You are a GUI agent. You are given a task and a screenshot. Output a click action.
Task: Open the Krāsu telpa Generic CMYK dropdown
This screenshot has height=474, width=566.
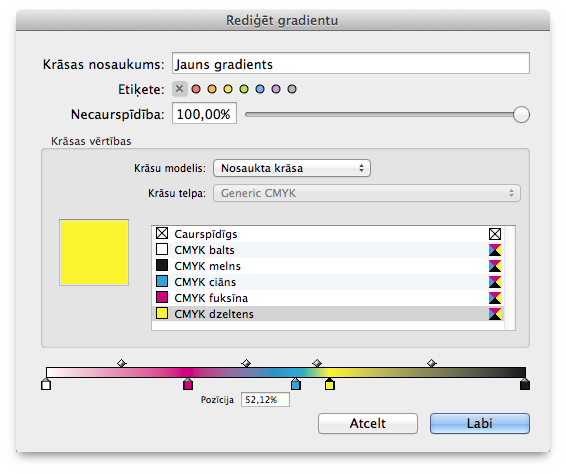(367, 193)
